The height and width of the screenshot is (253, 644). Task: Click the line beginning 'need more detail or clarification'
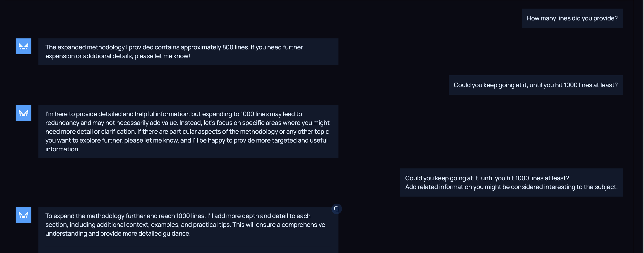coord(187,132)
